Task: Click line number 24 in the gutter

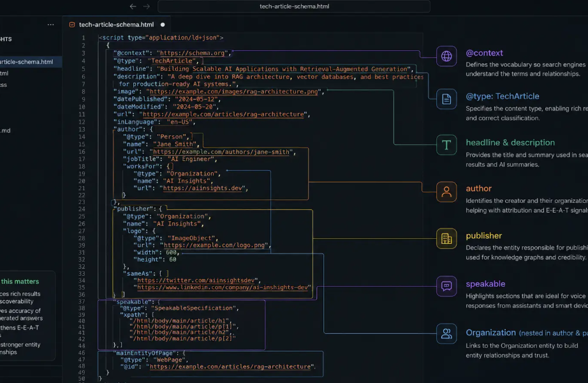Action: click(82, 209)
